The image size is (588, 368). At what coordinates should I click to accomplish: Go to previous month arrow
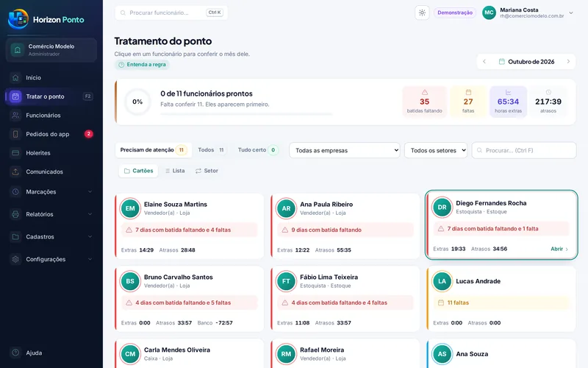(484, 62)
